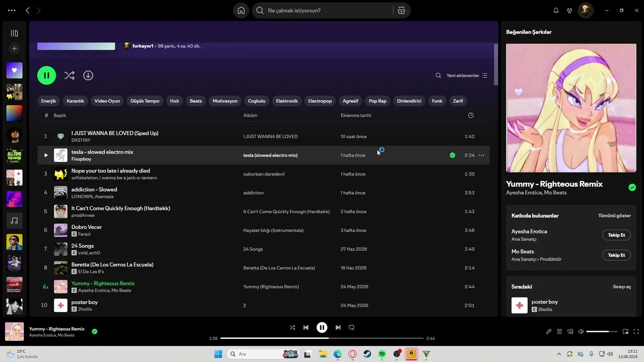Open furkaynr1 profile link
The height and width of the screenshot is (362, 644).
143,46
